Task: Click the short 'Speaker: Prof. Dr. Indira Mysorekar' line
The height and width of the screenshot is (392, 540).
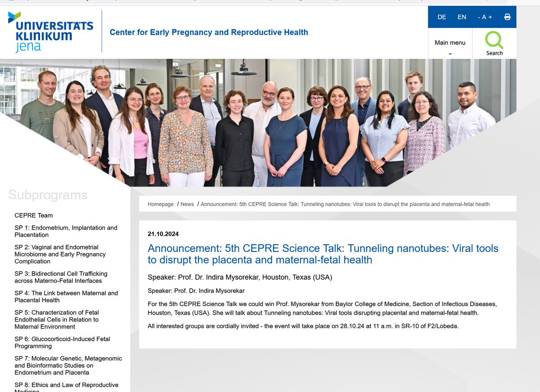Action: click(x=196, y=290)
